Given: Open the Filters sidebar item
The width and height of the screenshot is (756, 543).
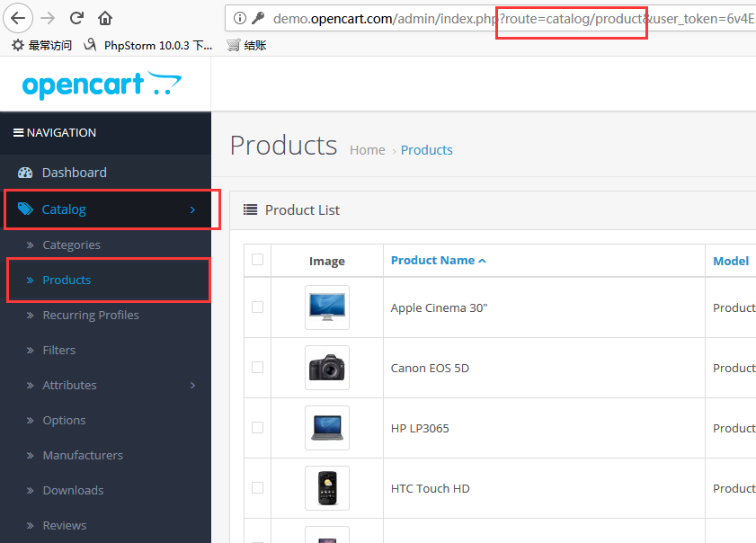Looking at the screenshot, I should [58, 350].
